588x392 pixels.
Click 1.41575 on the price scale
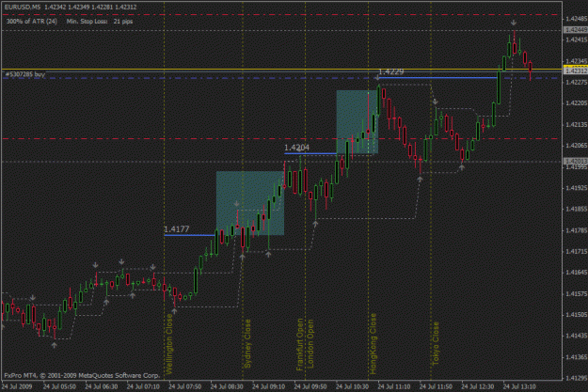click(577, 294)
